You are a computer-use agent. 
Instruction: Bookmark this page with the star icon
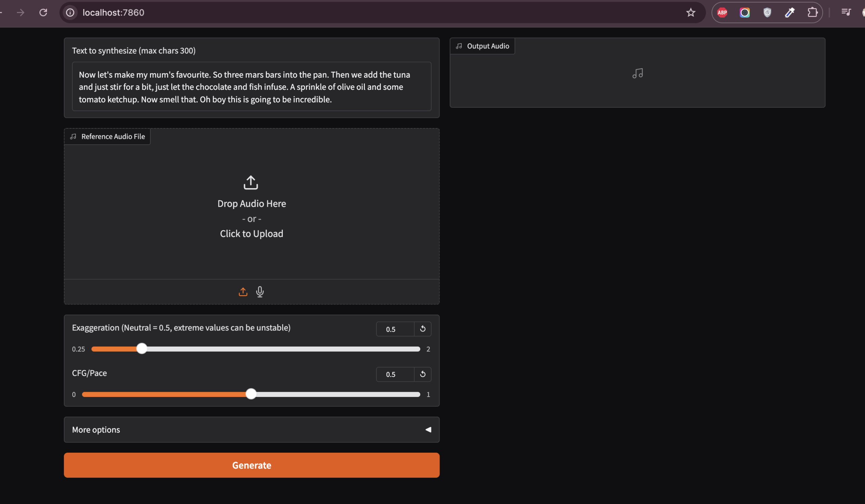(x=691, y=13)
